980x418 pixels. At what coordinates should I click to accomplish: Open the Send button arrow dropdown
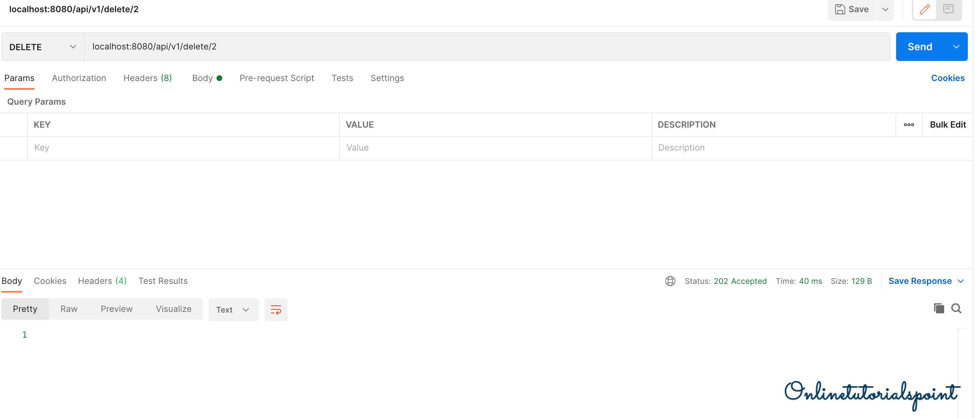tap(956, 47)
